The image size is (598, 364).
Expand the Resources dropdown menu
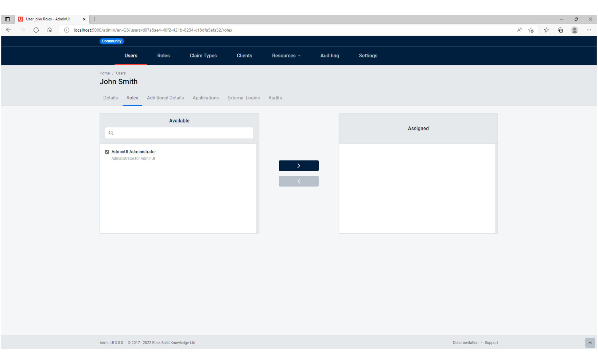(286, 56)
